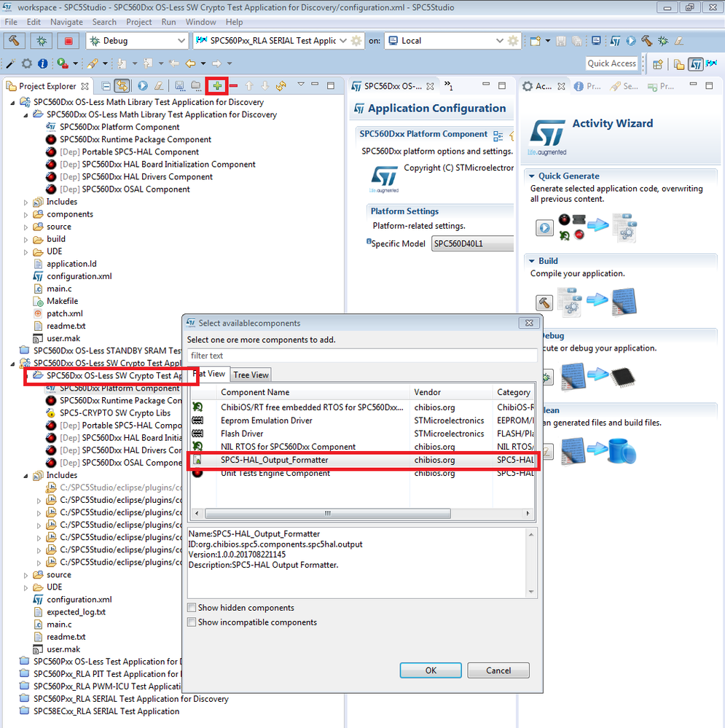
Task: Click the red minus remove-component icon
Action: (x=233, y=86)
